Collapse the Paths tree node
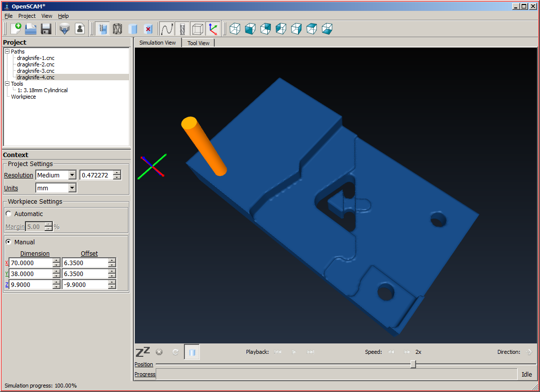This screenshot has height=392, width=540. (7, 52)
